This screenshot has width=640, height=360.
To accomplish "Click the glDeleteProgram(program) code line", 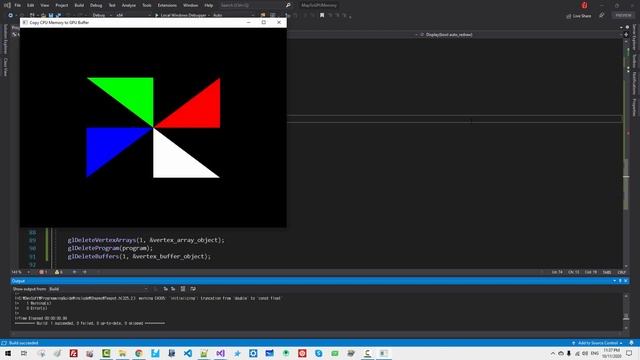I will (110, 248).
